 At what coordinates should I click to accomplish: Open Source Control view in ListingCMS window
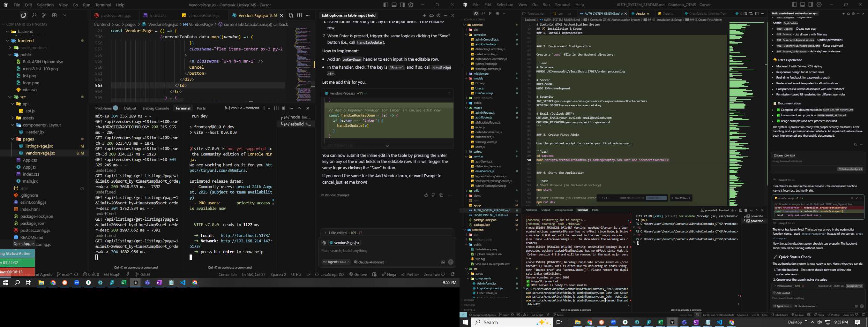tap(44, 15)
